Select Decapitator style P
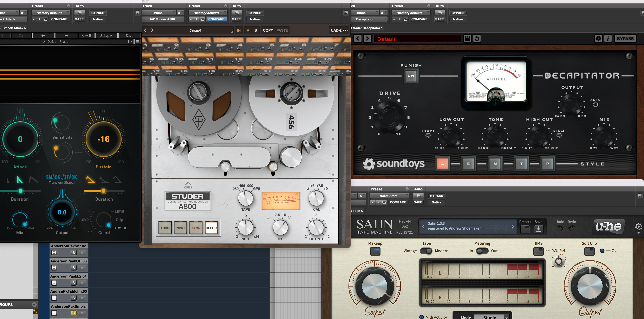 548,164
